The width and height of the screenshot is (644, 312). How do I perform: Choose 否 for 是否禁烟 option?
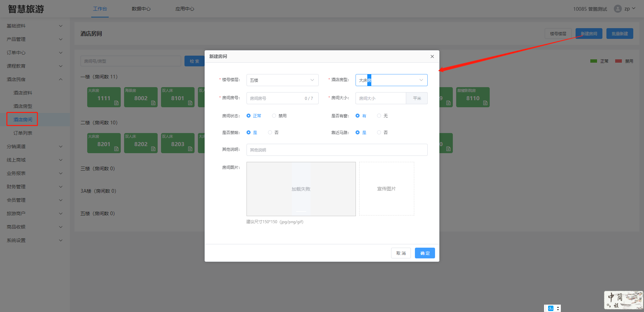[x=270, y=132]
